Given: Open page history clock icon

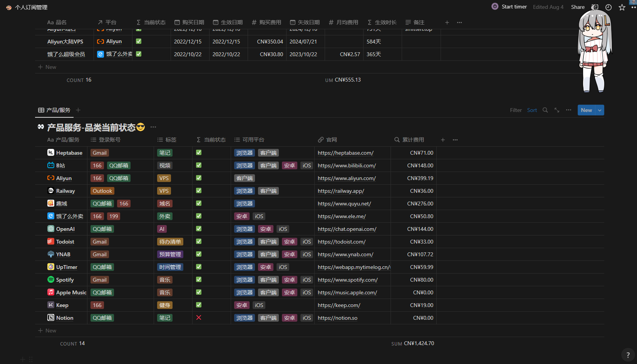Looking at the screenshot, I should 609,7.
